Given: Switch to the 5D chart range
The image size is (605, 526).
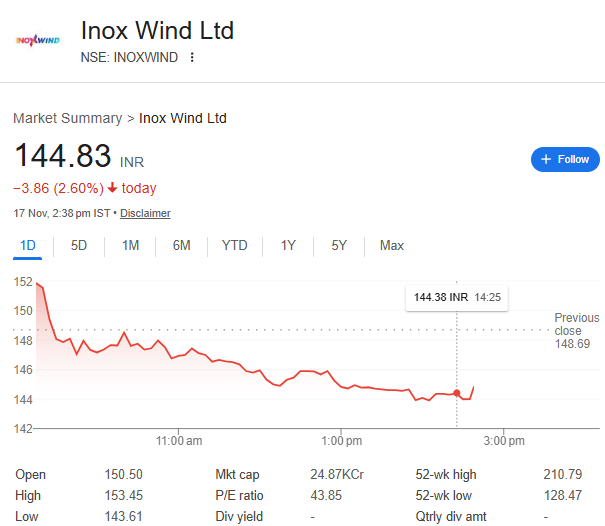Looking at the screenshot, I should click(79, 245).
